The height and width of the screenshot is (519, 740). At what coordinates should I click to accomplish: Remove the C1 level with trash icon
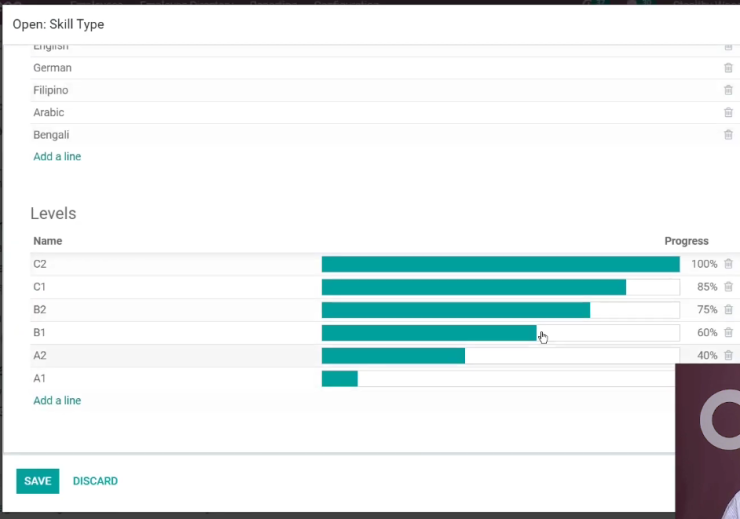tap(728, 286)
